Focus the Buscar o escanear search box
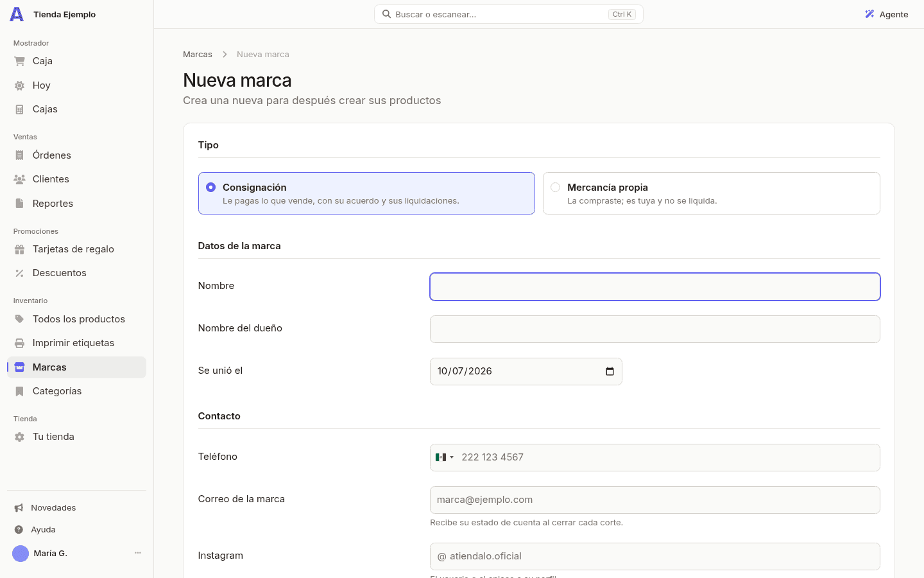Viewport: 924px width, 578px height. [x=509, y=14]
